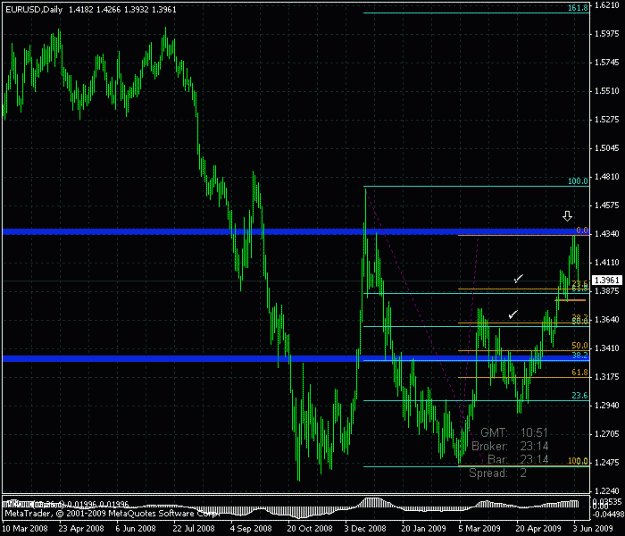Click the 22 Jul 2008 date label
The image size is (625, 536).
tap(193, 529)
